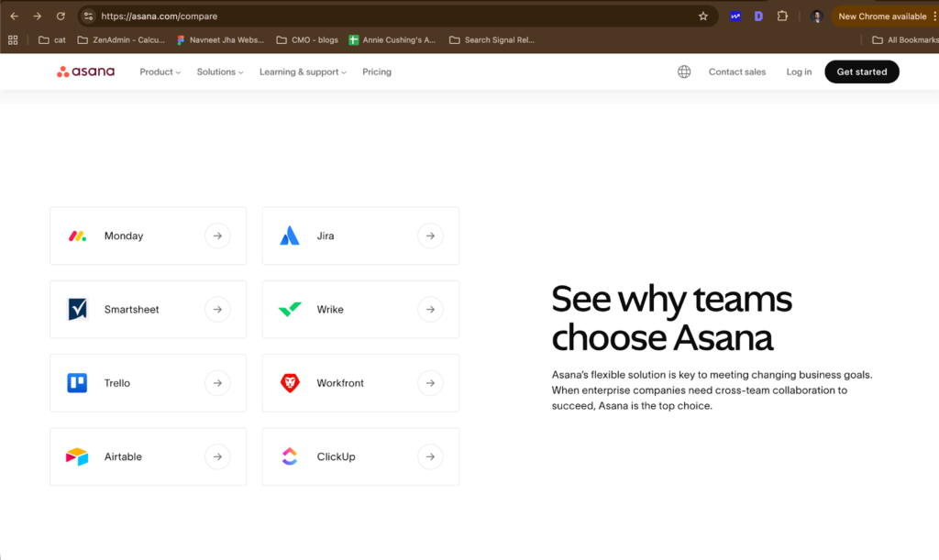Click the Trello logo icon
Viewport: 939px width, 560px height.
(77, 383)
